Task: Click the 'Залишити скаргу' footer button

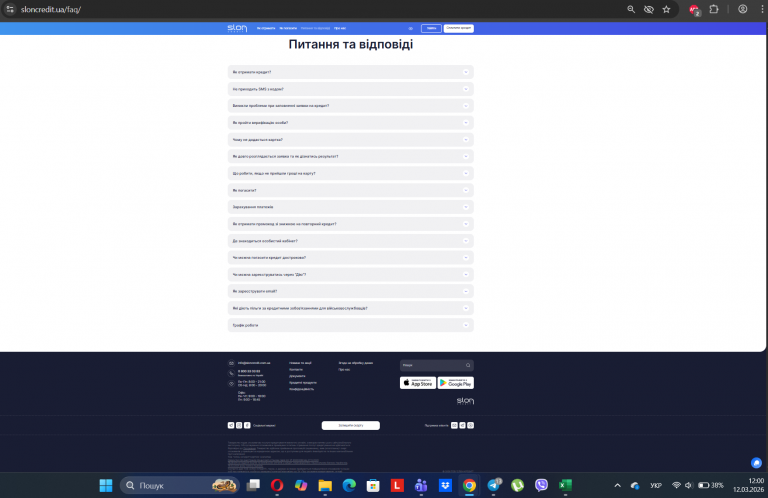Action: [351, 426]
